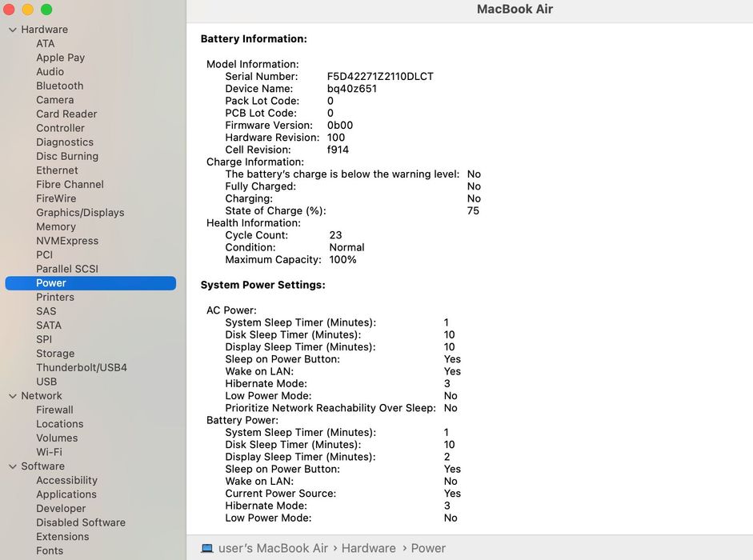Open Accessibility under Software
This screenshot has width=753, height=560.
point(66,480)
